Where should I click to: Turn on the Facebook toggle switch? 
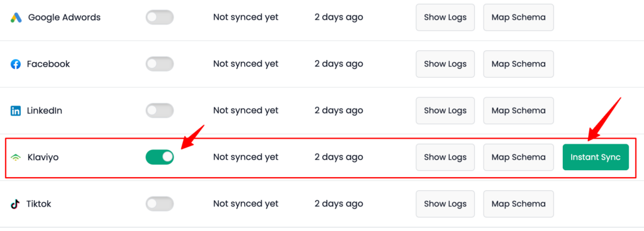click(x=160, y=64)
